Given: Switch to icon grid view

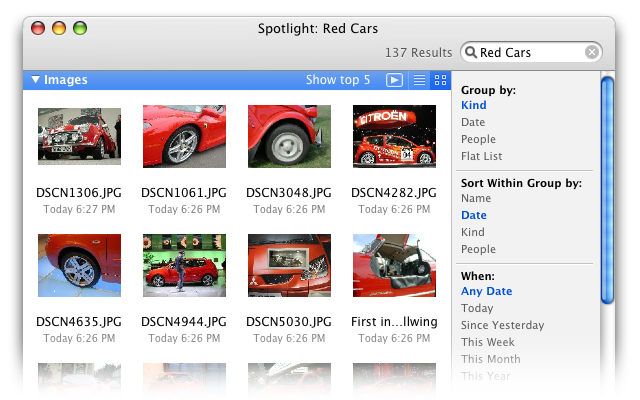Looking at the screenshot, I should pyautogui.click(x=440, y=80).
